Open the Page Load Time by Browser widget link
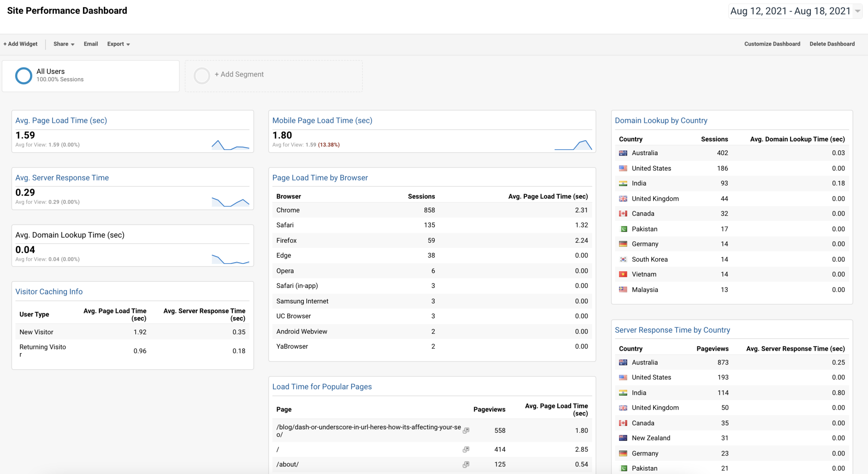 [320, 177]
